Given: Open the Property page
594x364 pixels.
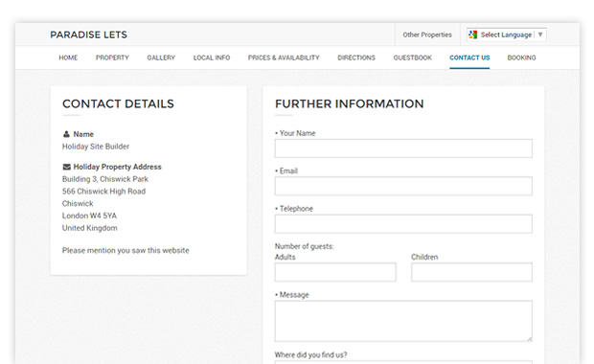Looking at the screenshot, I should pyautogui.click(x=112, y=57).
